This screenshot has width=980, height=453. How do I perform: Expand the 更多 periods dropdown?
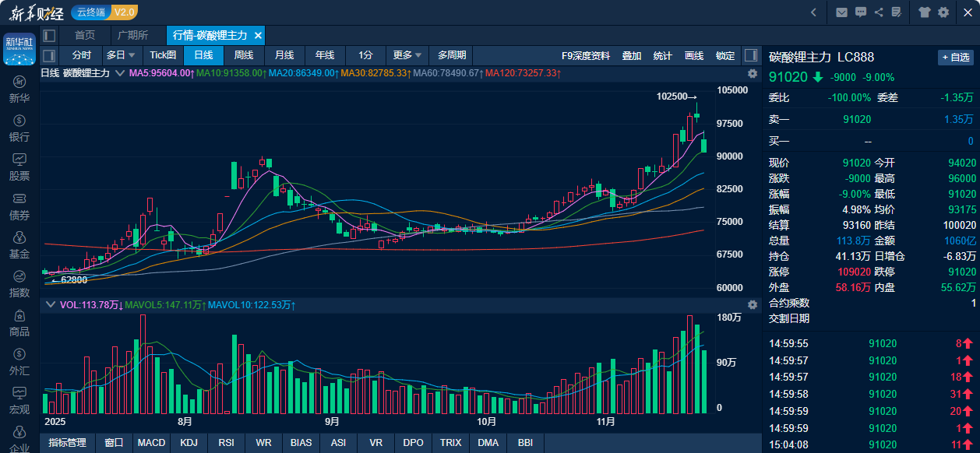407,55
